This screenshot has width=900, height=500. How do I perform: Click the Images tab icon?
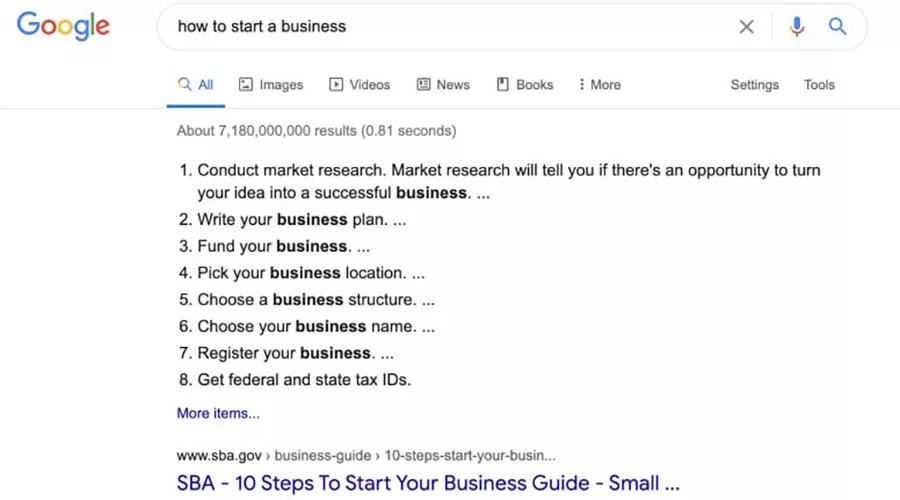246,85
